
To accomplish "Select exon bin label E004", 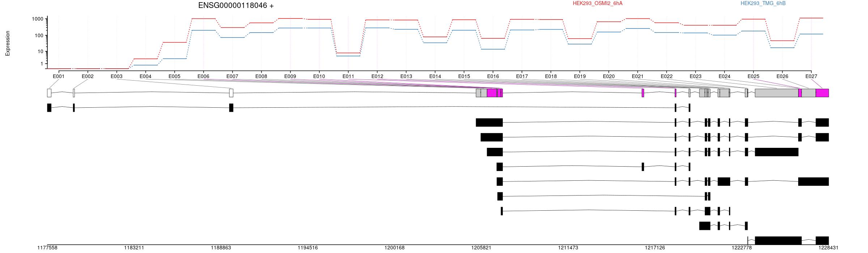I will pyautogui.click(x=145, y=76).
